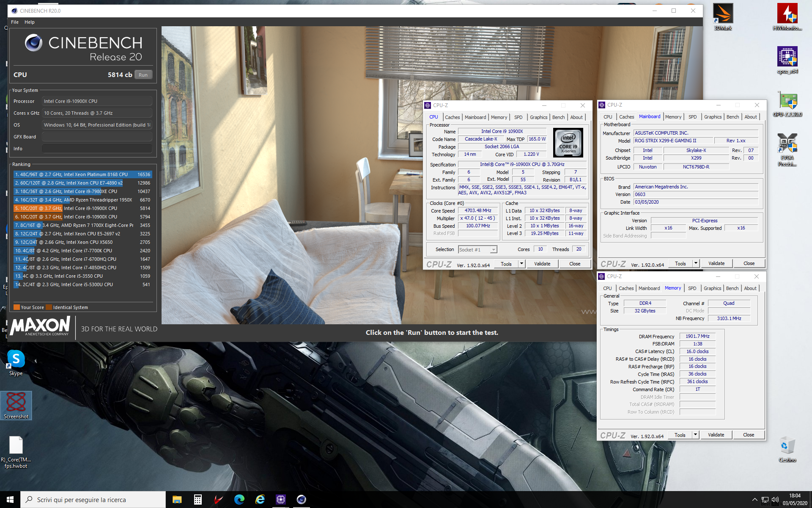Click the title-bar icon of the Mainboard CPU-Z window
This screenshot has height=508, width=812.
(x=602, y=105)
